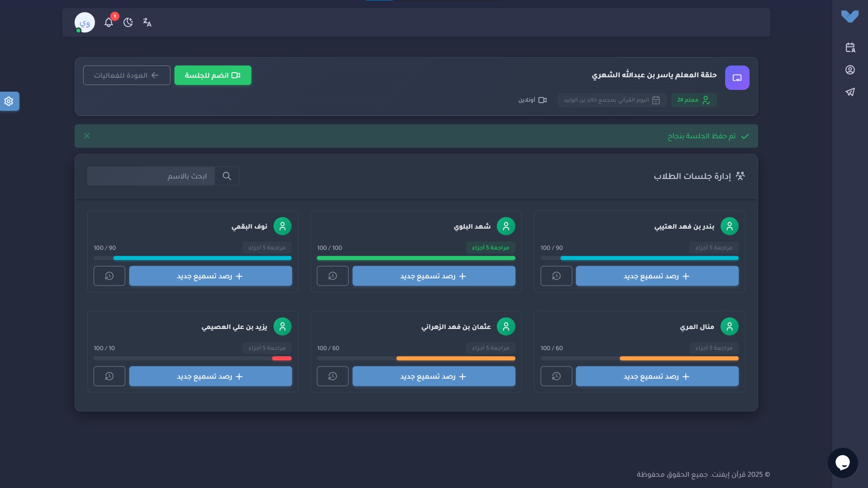This screenshot has height=488, width=868.
Task: Open the profile icon in right sidebar
Action: click(x=850, y=70)
